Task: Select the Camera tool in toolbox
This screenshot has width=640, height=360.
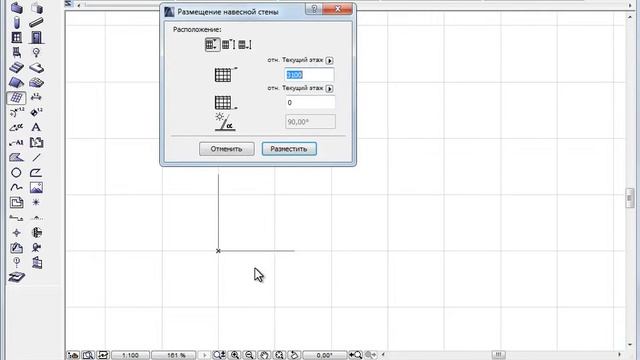Action: [36, 247]
